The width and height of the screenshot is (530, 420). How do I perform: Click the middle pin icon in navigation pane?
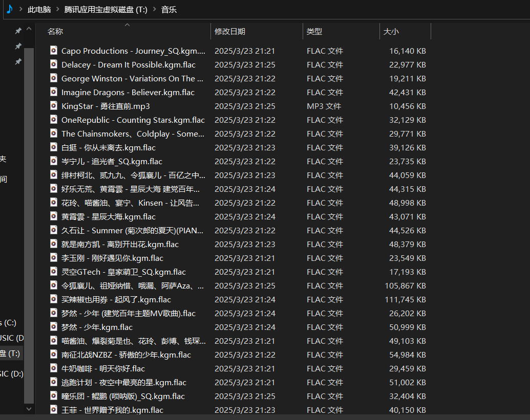18,46
